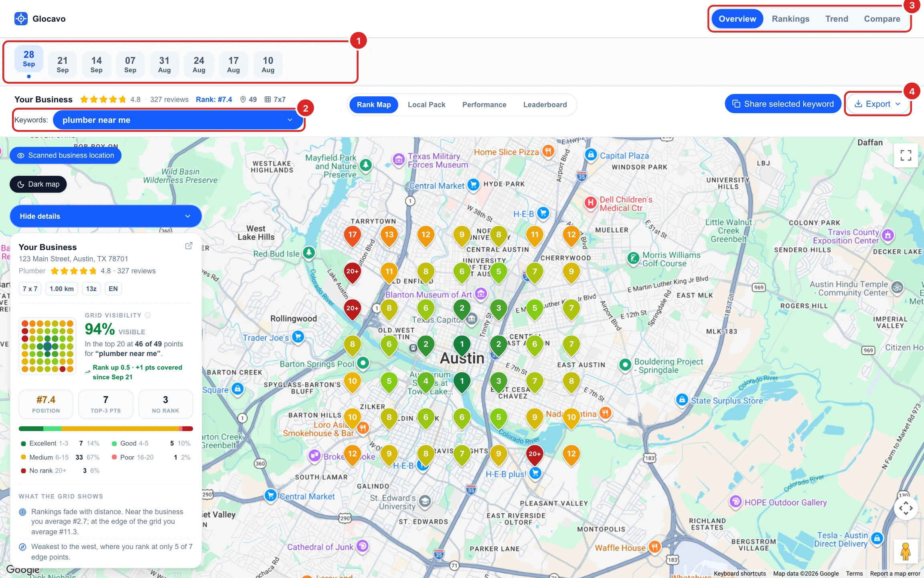Image resolution: width=924 pixels, height=578 pixels.
Task: Click the 3 No Rank stat card
Action: 165,404
